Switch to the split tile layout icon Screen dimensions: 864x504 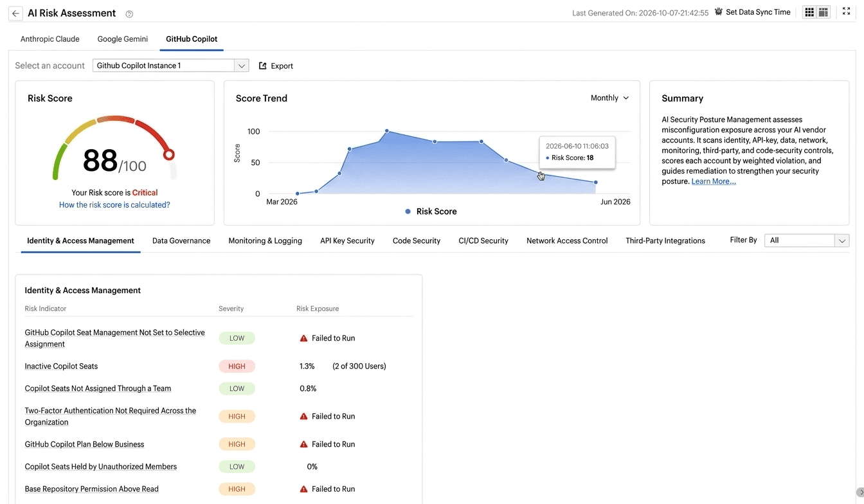[x=824, y=12]
